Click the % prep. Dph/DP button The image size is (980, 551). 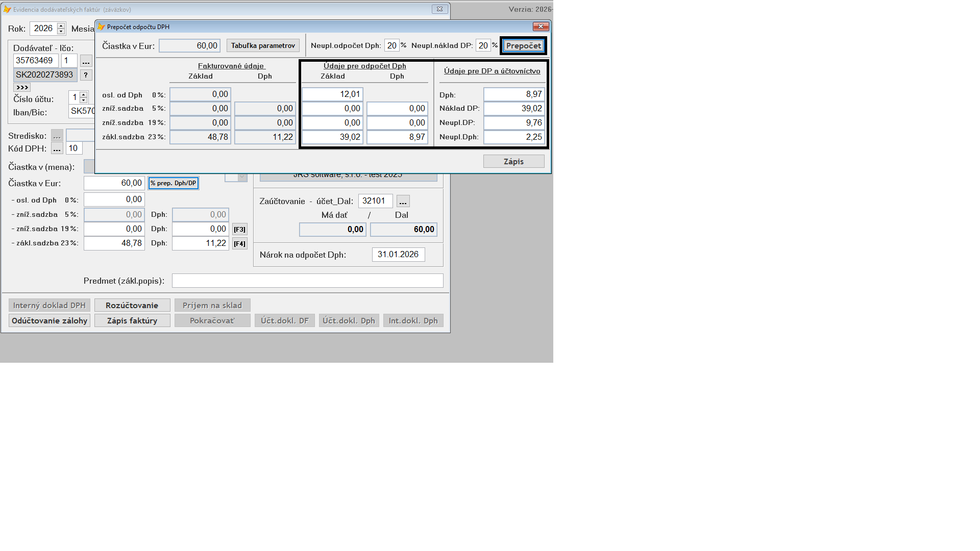coord(174,183)
